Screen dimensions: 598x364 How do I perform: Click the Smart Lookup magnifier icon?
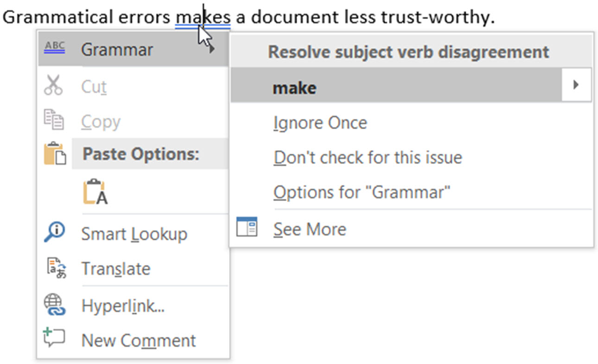[x=55, y=232]
